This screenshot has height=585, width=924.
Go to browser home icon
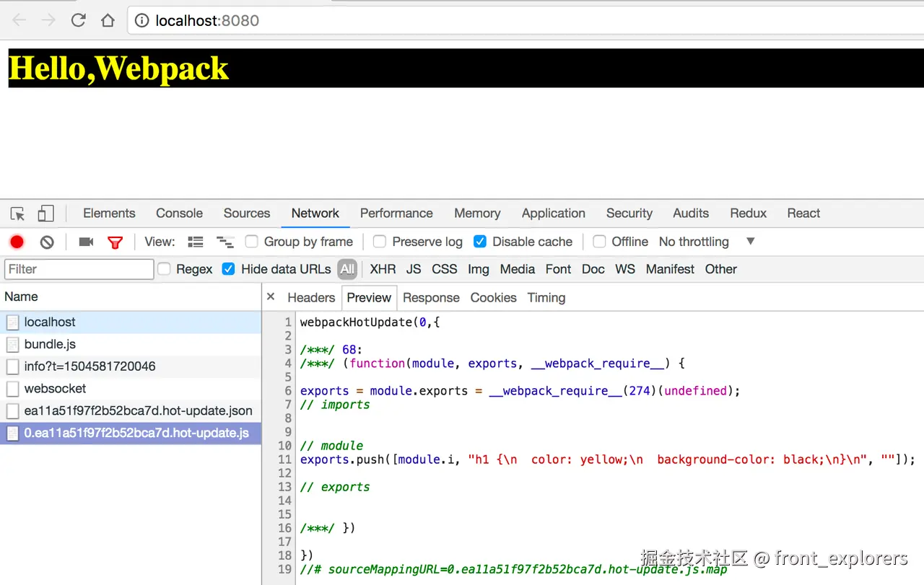(x=108, y=20)
